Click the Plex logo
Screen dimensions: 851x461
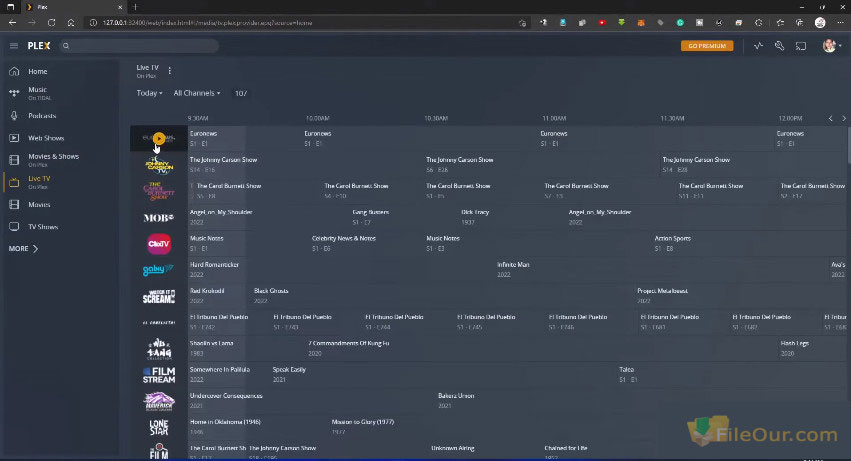39,46
